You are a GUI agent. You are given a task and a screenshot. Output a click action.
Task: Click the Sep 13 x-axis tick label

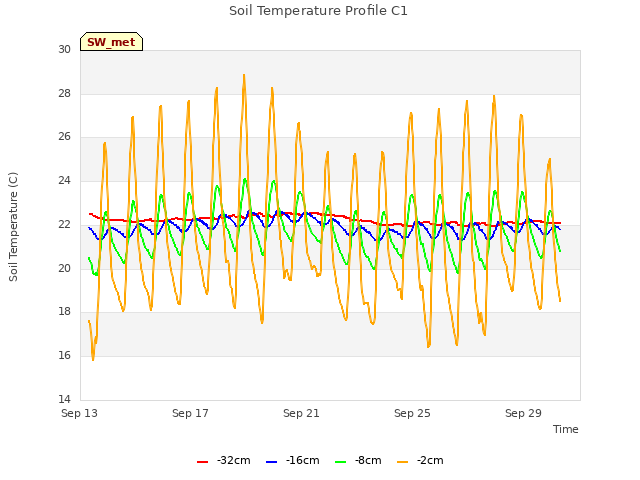80,413
